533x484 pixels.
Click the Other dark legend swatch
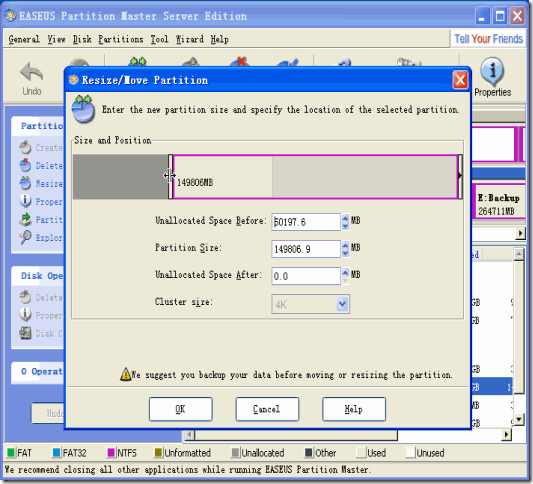pyautogui.click(x=309, y=453)
